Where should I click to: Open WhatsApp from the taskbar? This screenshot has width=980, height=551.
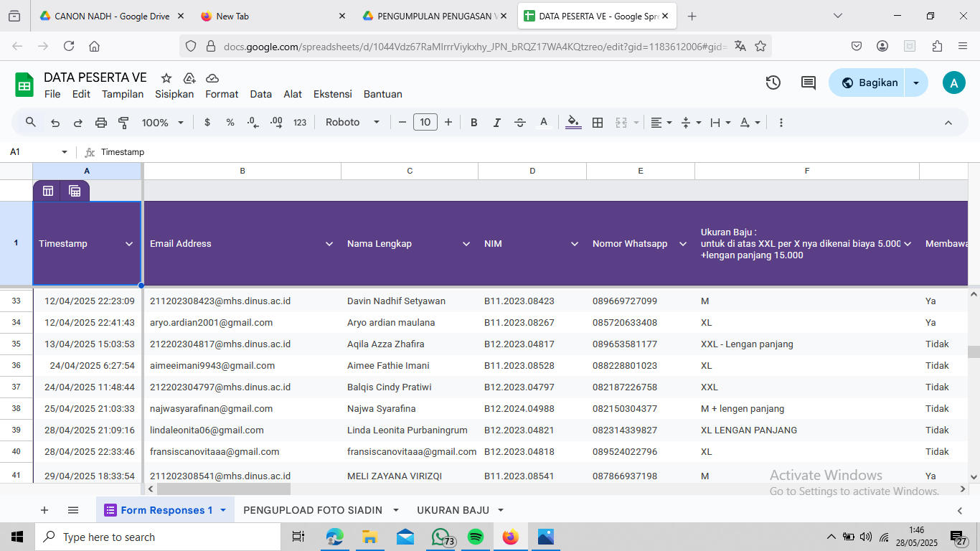tap(440, 537)
